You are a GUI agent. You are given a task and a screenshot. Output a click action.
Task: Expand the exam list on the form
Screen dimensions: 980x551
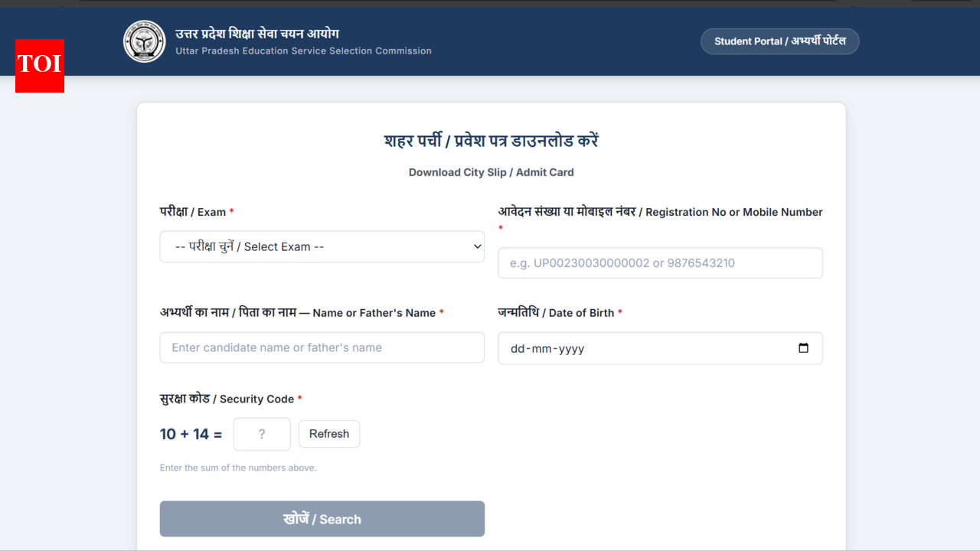[322, 246]
